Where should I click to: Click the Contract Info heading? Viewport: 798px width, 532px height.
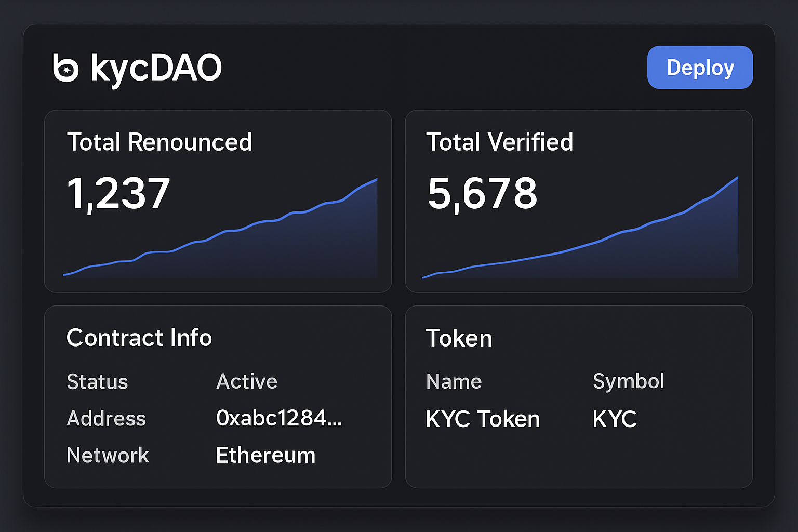pyautogui.click(x=139, y=338)
